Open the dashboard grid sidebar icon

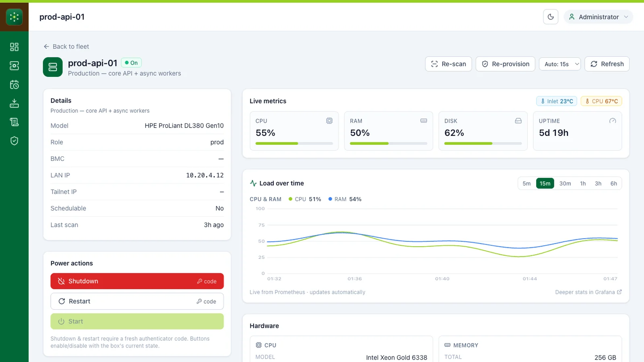tap(14, 47)
